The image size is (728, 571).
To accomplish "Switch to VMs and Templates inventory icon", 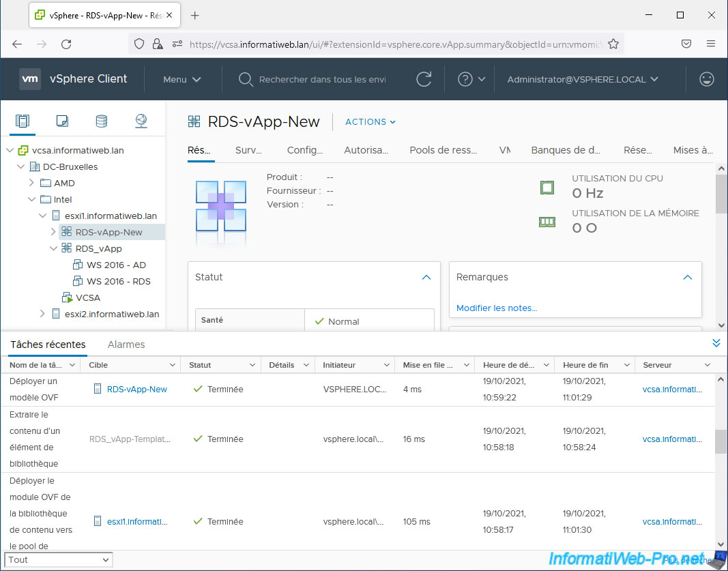I will pos(62,121).
